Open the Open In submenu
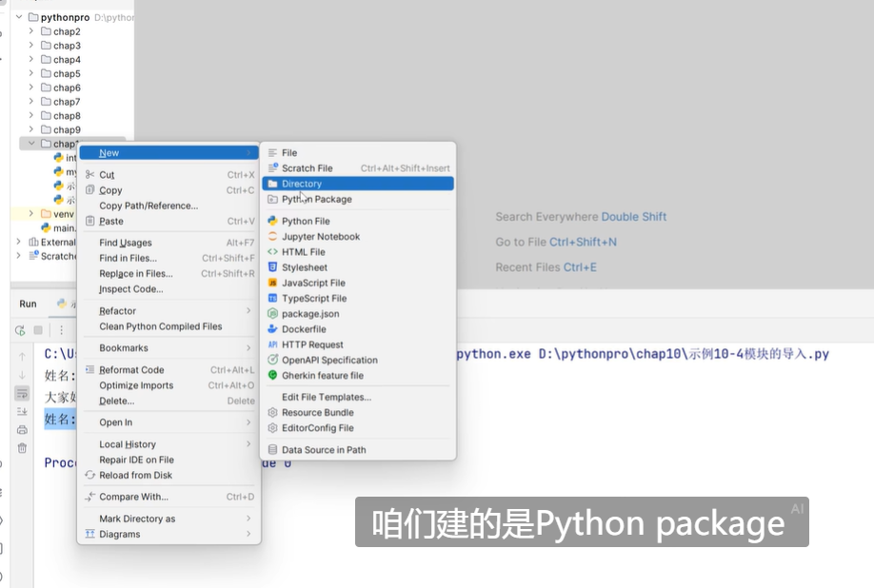This screenshot has width=874, height=588. click(x=169, y=422)
